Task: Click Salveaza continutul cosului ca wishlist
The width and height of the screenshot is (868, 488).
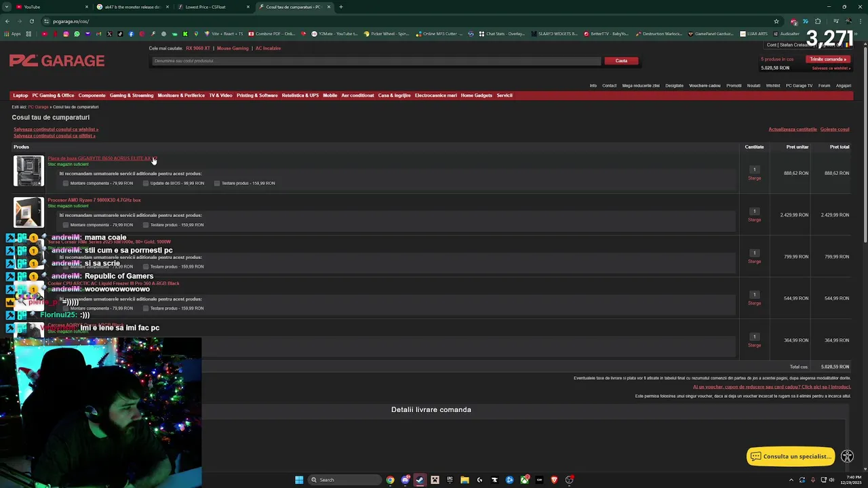Action: (x=56, y=129)
